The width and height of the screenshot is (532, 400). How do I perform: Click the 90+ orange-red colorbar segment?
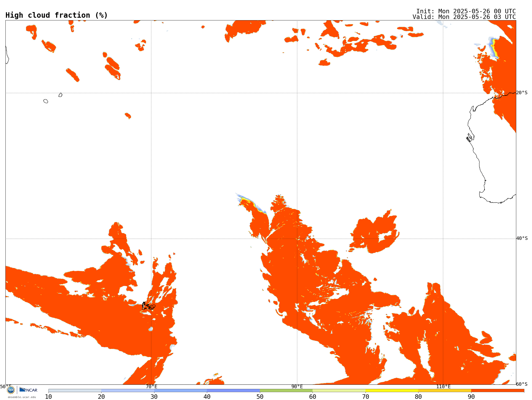point(498,391)
